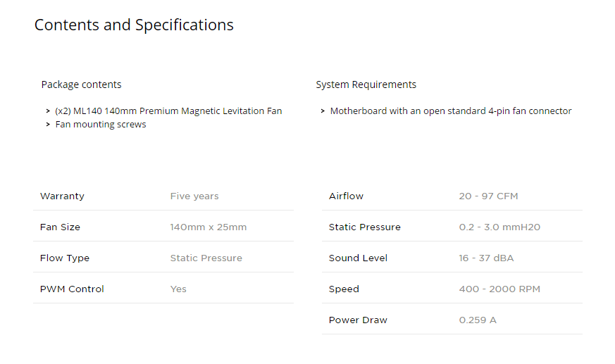This screenshot has height=364, width=615.
Task: Click the System Requirements subheading
Action: (366, 84)
